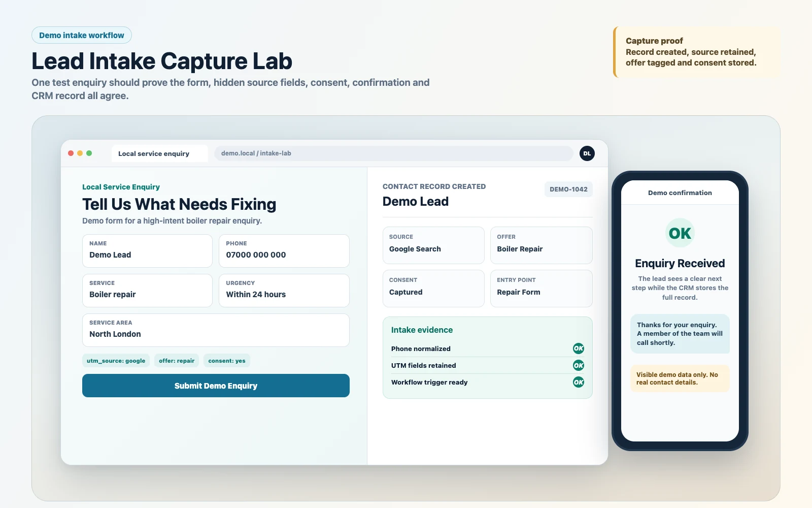Click the Enquiry Received heading on phone
812x508 pixels.
[680, 263]
